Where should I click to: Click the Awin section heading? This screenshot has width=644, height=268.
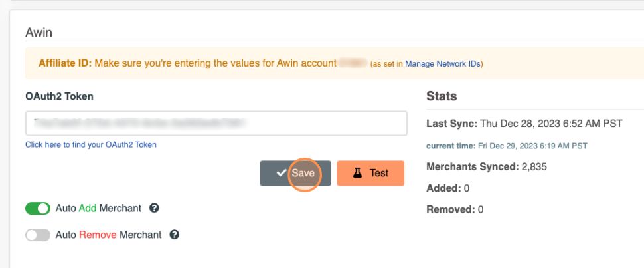click(x=39, y=32)
